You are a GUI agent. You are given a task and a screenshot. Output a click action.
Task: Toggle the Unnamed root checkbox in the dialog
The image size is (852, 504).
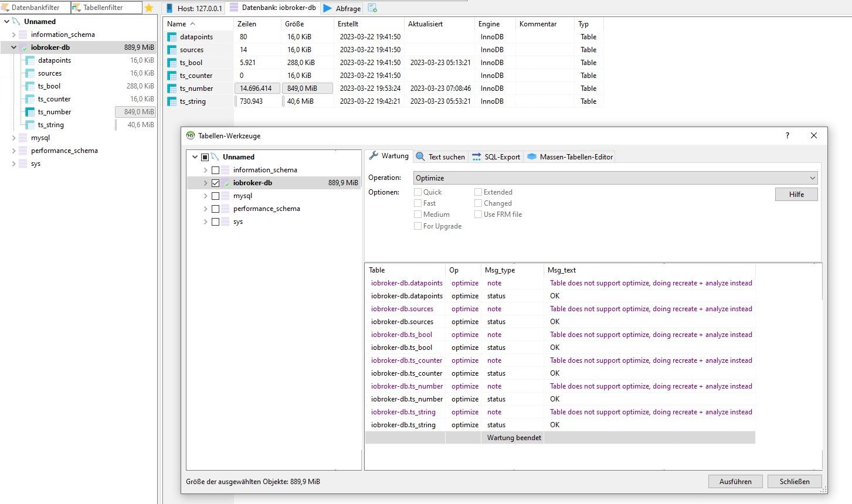coord(205,157)
